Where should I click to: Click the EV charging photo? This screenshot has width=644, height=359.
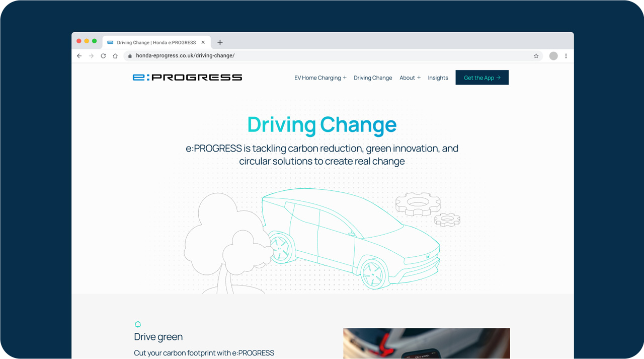426,343
